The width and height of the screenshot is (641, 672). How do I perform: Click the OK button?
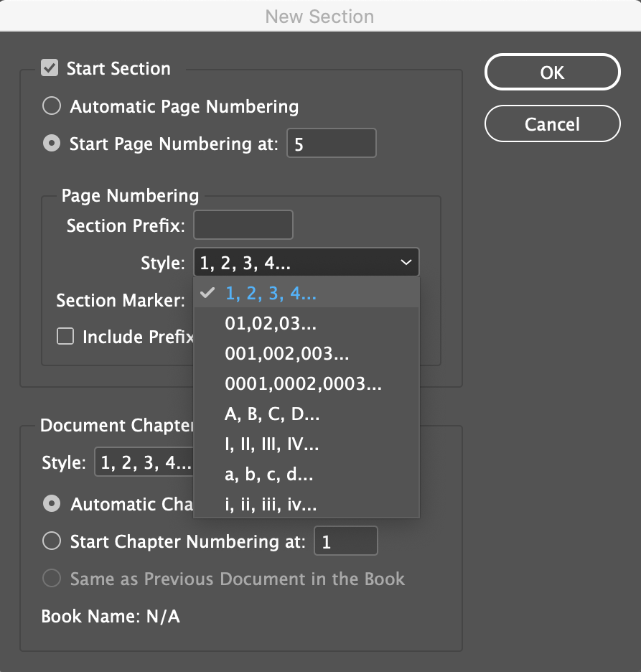(x=552, y=72)
